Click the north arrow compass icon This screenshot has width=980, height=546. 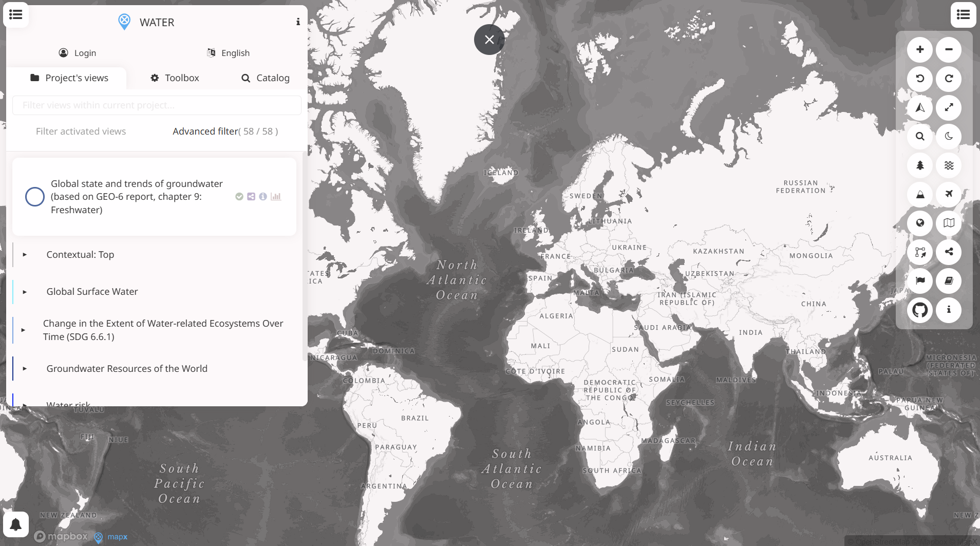click(x=920, y=107)
